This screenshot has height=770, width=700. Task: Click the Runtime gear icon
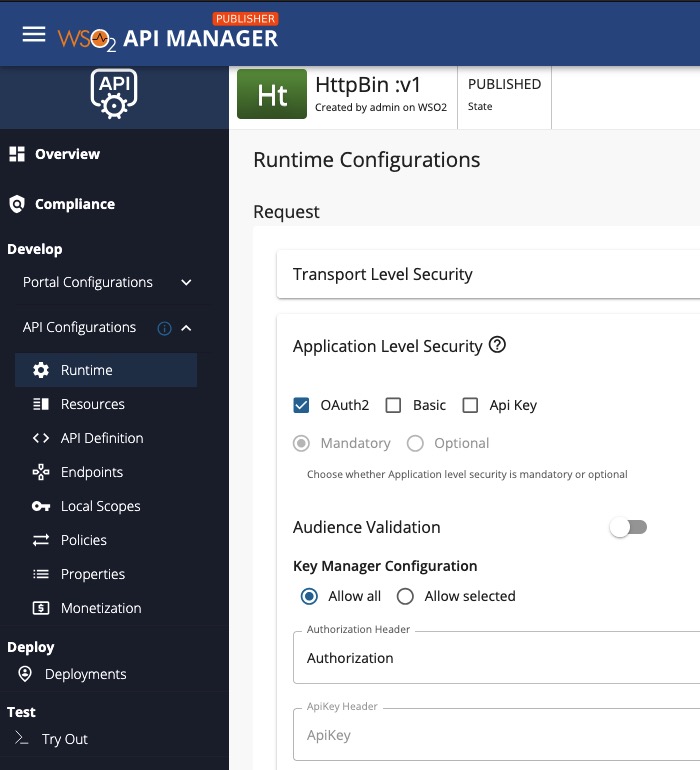click(x=41, y=370)
